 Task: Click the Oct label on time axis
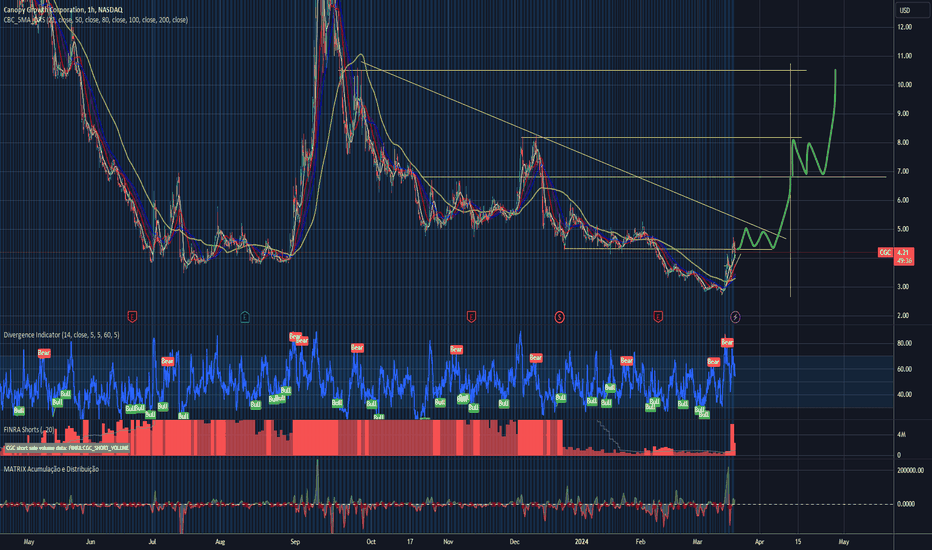[371, 542]
